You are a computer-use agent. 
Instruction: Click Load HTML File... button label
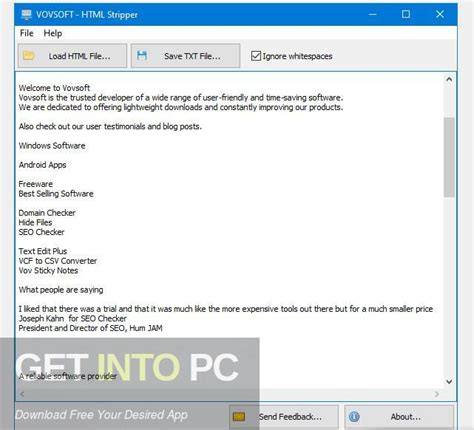79,56
